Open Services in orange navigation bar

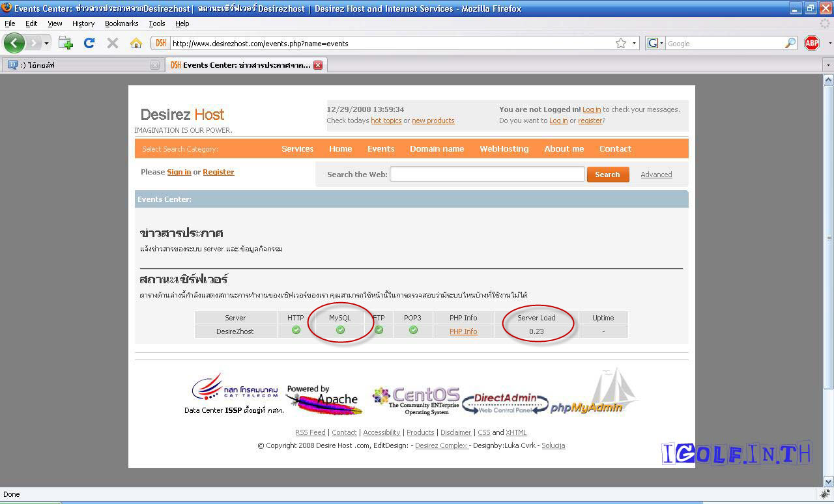coord(297,148)
